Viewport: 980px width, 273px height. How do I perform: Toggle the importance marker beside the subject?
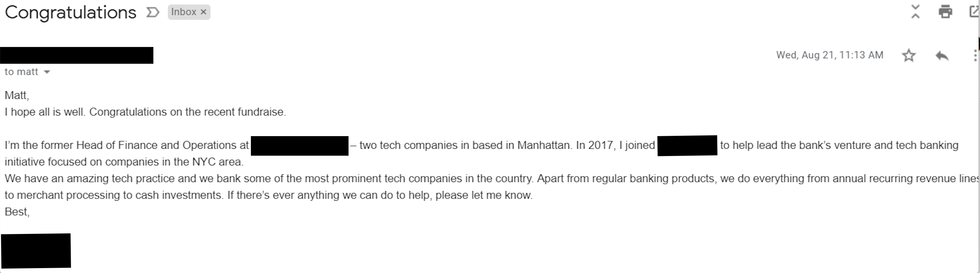pos(153,13)
